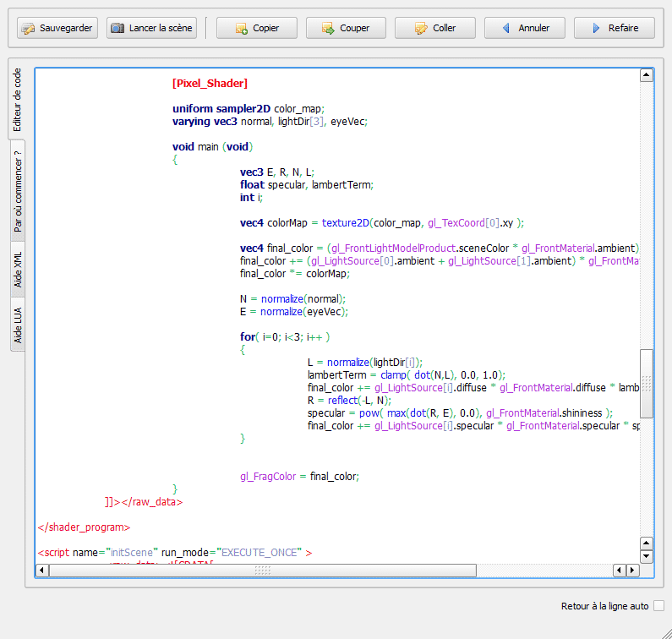Click the [Pixel_Shader] heading in code
The width and height of the screenshot is (672, 639).
(210, 83)
